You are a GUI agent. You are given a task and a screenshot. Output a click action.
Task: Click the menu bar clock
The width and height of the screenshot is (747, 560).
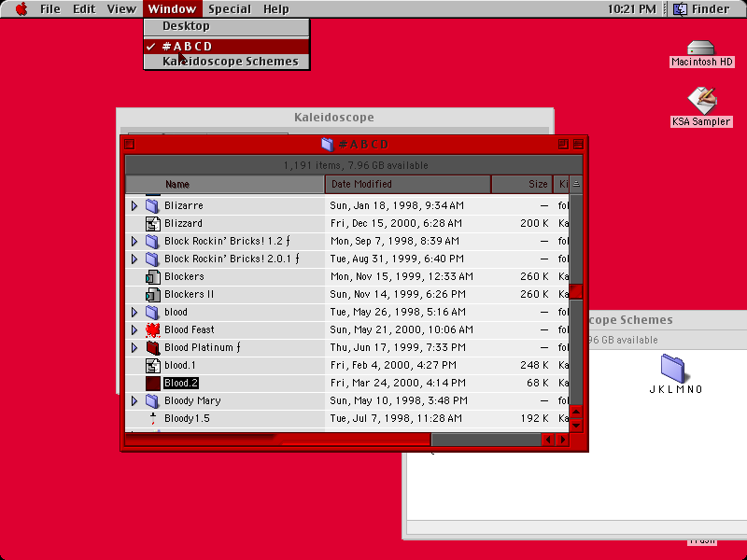pos(632,9)
